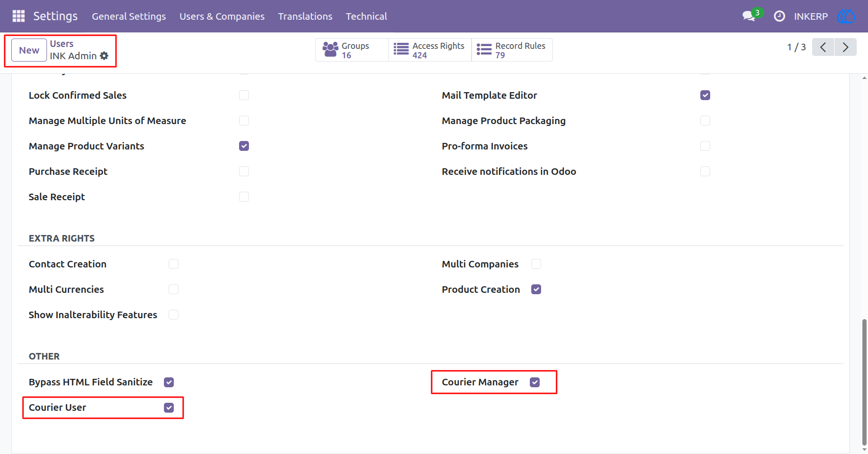Enable Contact Creation checkbox

point(173,264)
